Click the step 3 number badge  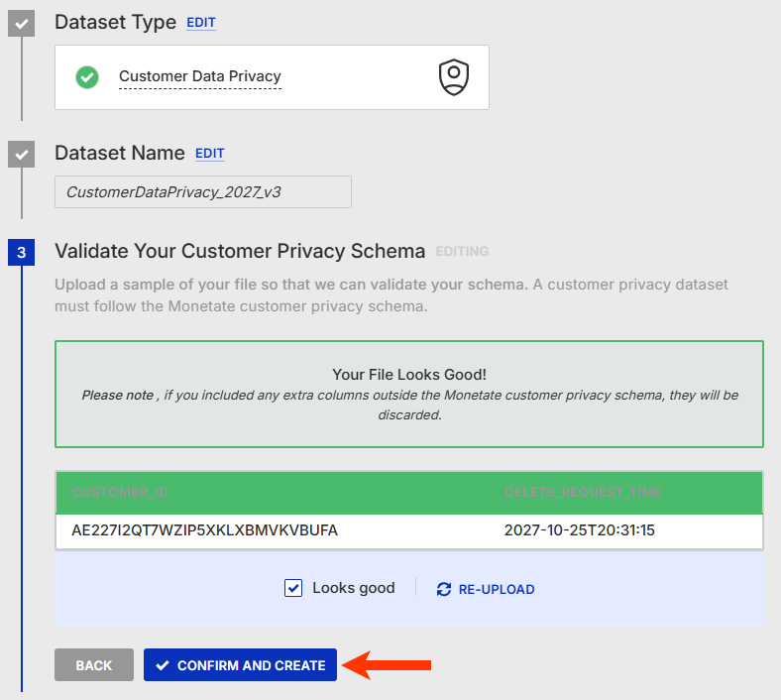22,253
